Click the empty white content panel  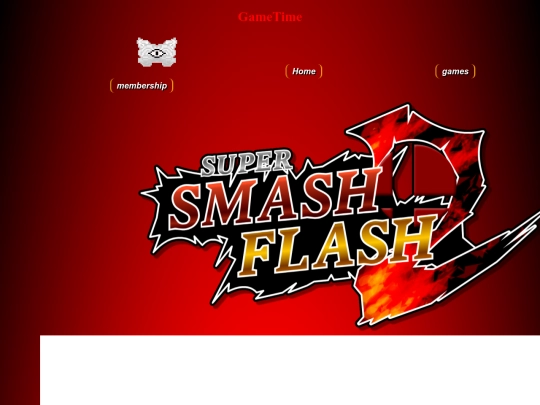290,370
